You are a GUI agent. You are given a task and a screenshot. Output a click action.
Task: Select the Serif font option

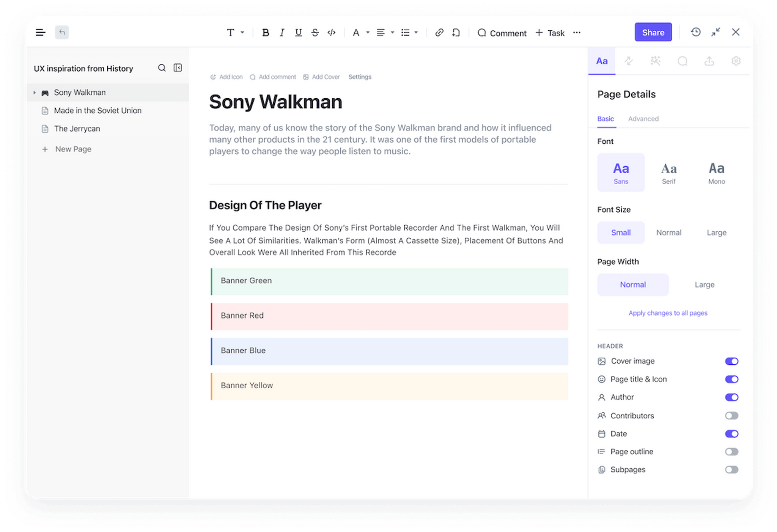click(x=669, y=173)
